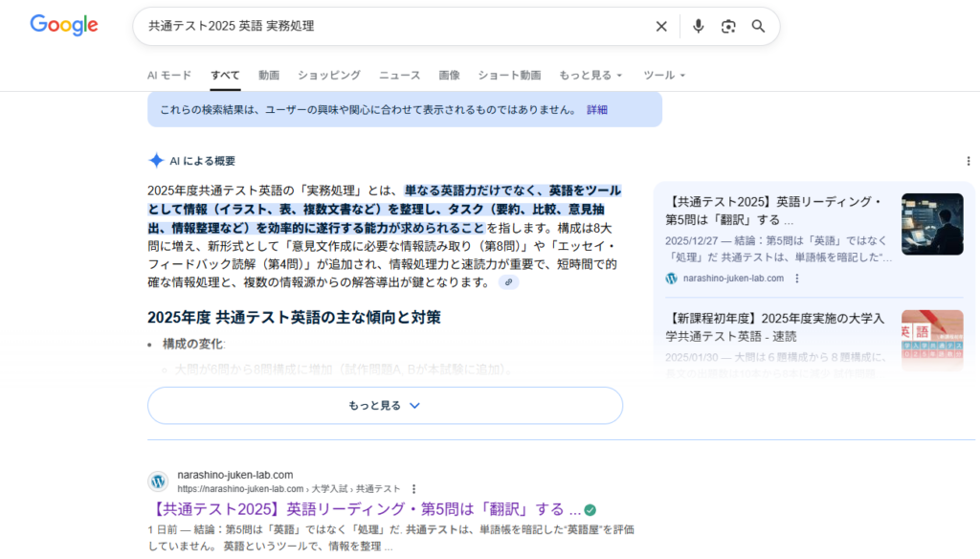Expand the もっと見る filter dropdown
This screenshot has height=559, width=980.
tap(590, 75)
